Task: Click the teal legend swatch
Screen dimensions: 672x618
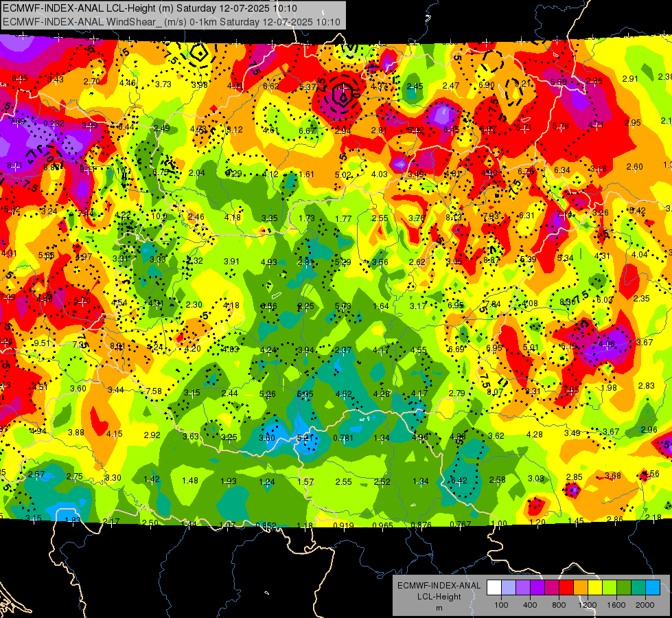Action: pos(638,588)
